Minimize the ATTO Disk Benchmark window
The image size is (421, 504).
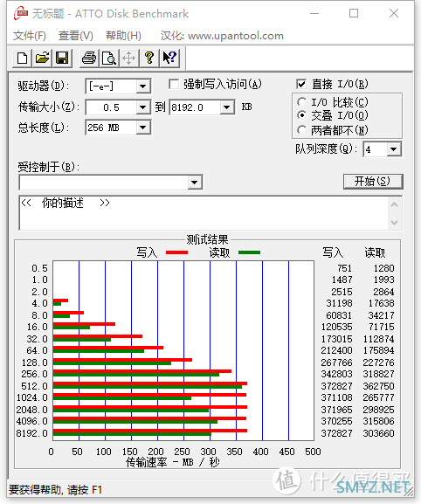point(314,13)
